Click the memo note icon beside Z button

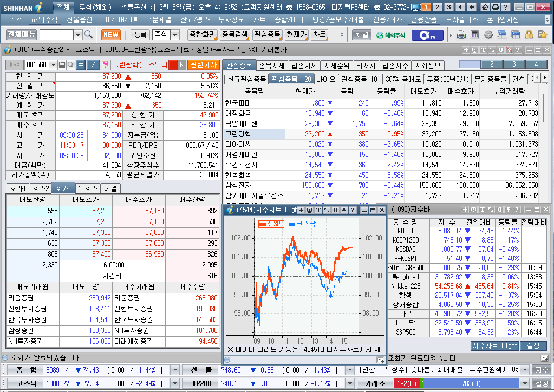pyautogui.click(x=105, y=64)
